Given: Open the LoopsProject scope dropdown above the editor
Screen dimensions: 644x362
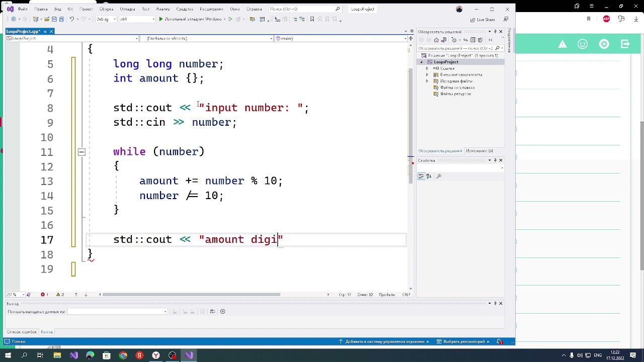Looking at the screenshot, I should click(x=72, y=38).
